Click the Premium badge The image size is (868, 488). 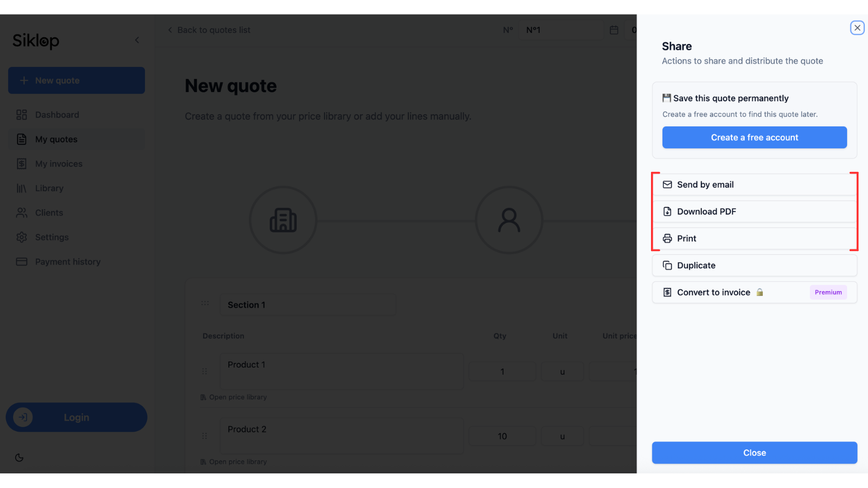pyautogui.click(x=828, y=292)
